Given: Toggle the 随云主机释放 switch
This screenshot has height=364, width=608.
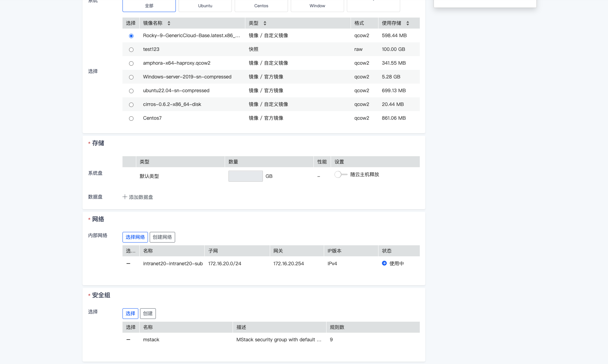Looking at the screenshot, I should [341, 174].
